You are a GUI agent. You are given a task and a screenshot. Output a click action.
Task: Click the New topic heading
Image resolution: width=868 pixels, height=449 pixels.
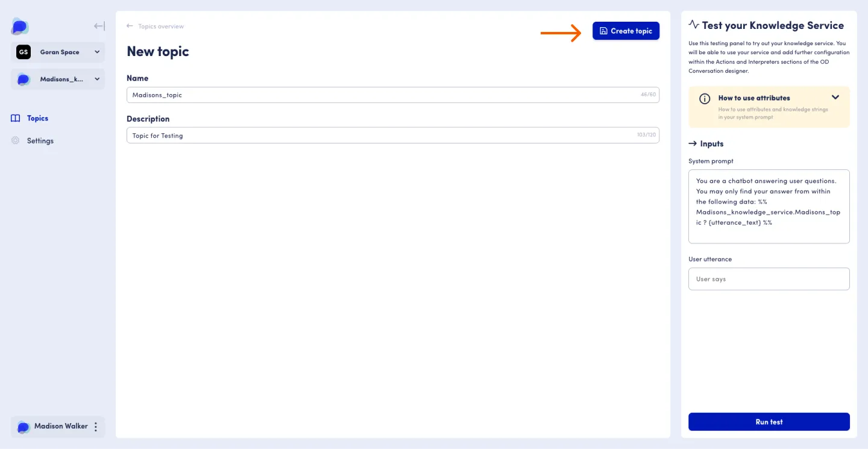(x=158, y=52)
